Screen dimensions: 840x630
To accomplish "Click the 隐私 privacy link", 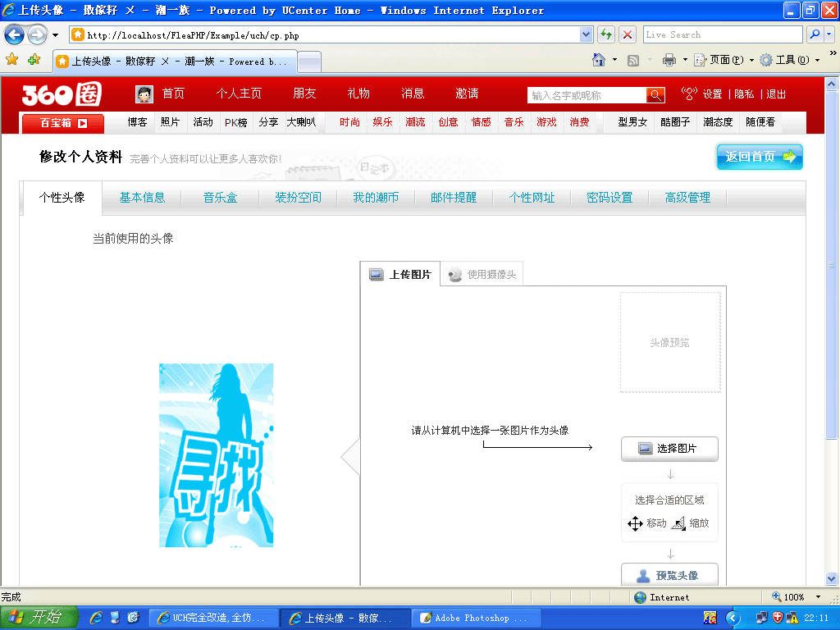I will (x=744, y=94).
